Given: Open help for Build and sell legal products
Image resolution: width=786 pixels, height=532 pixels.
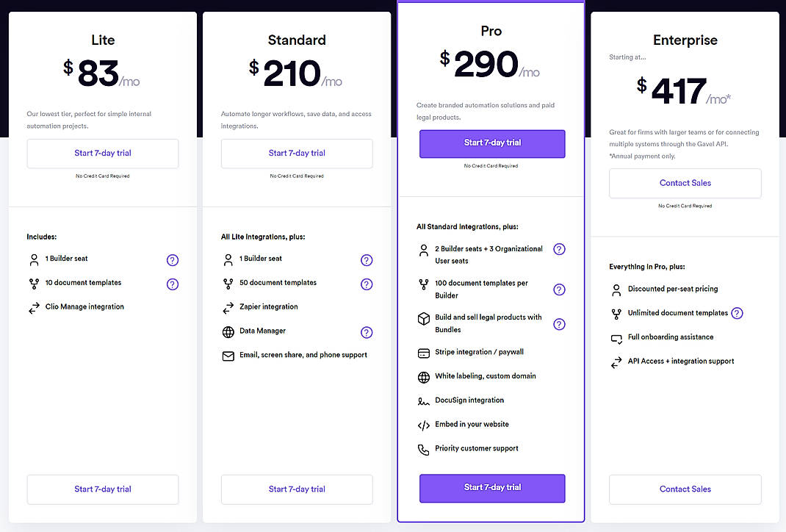Looking at the screenshot, I should 559,324.
